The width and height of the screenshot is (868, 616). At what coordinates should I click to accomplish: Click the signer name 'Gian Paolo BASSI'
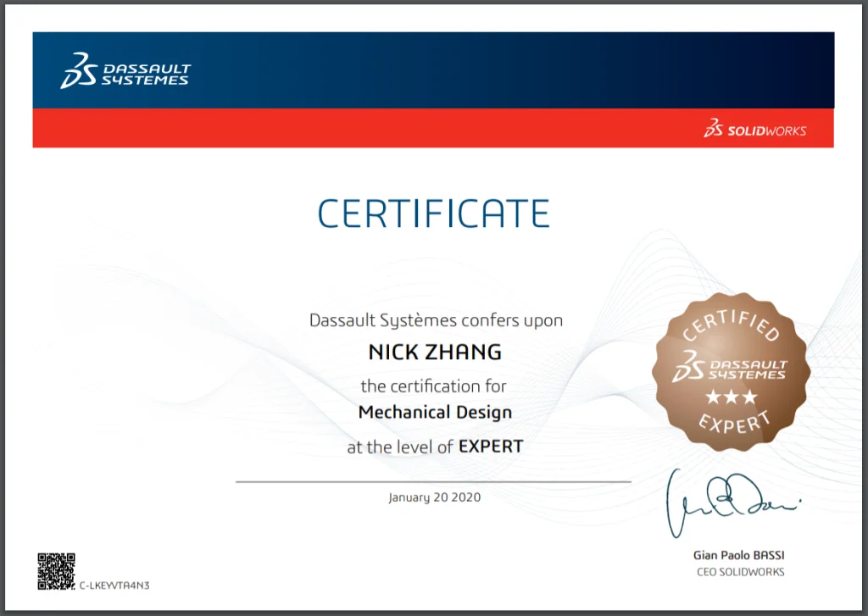point(738,555)
